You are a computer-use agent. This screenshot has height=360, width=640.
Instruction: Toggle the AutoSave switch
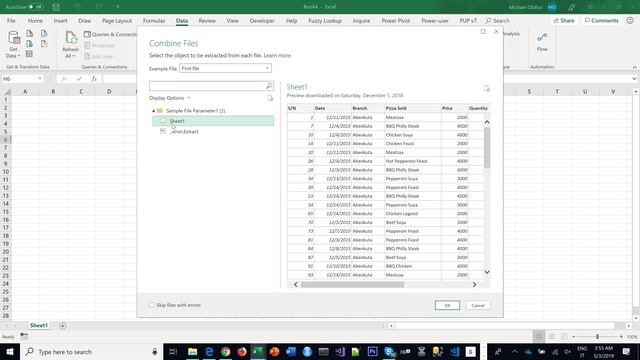[x=36, y=7]
